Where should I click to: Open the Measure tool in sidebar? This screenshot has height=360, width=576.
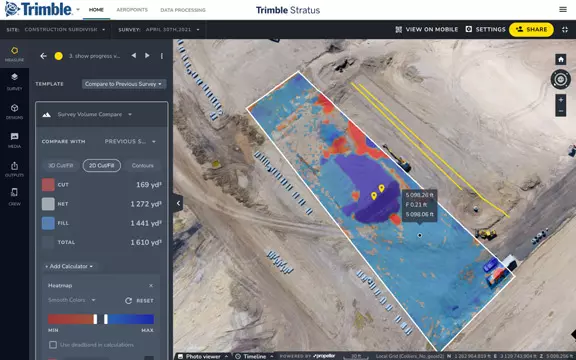14,54
